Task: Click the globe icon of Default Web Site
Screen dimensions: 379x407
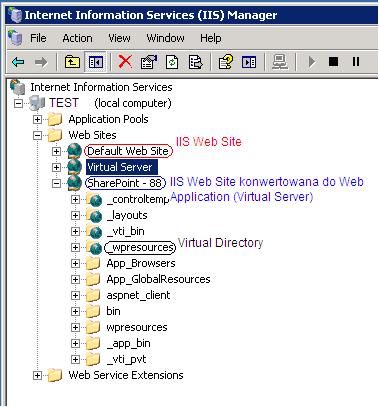Action: (74, 151)
